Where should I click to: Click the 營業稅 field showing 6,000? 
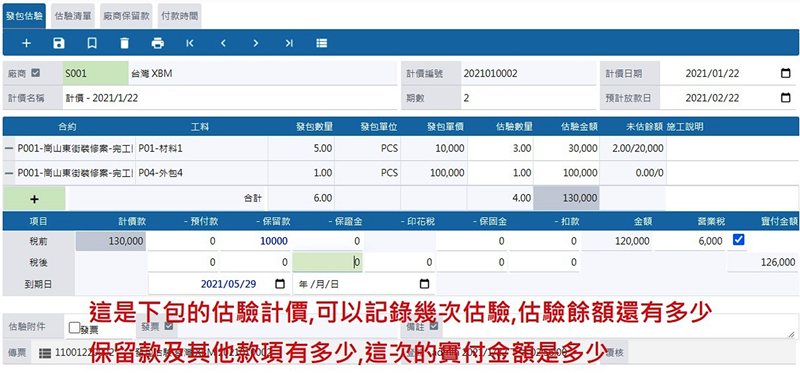pyautogui.click(x=690, y=241)
